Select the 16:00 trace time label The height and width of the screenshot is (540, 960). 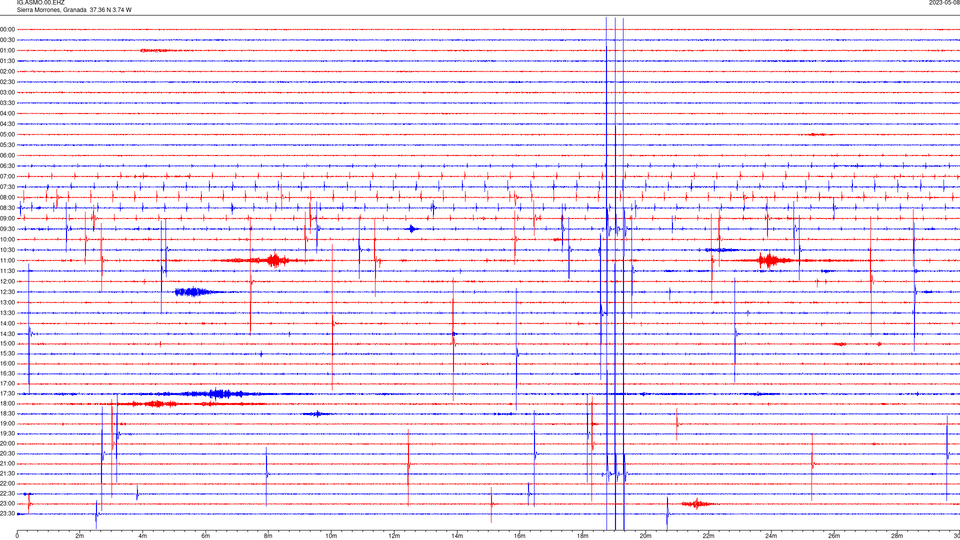pyautogui.click(x=7, y=364)
